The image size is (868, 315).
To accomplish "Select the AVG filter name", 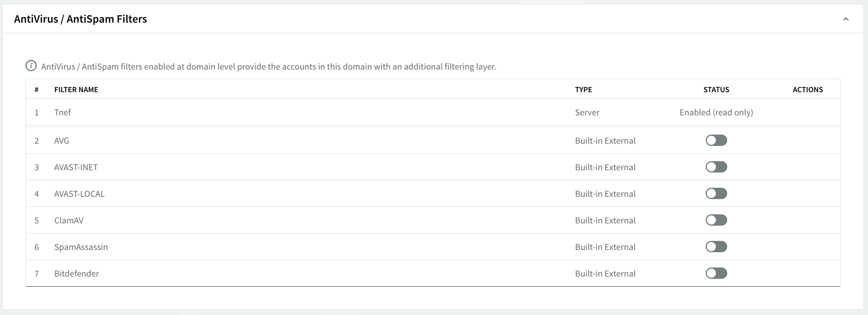I will 62,141.
